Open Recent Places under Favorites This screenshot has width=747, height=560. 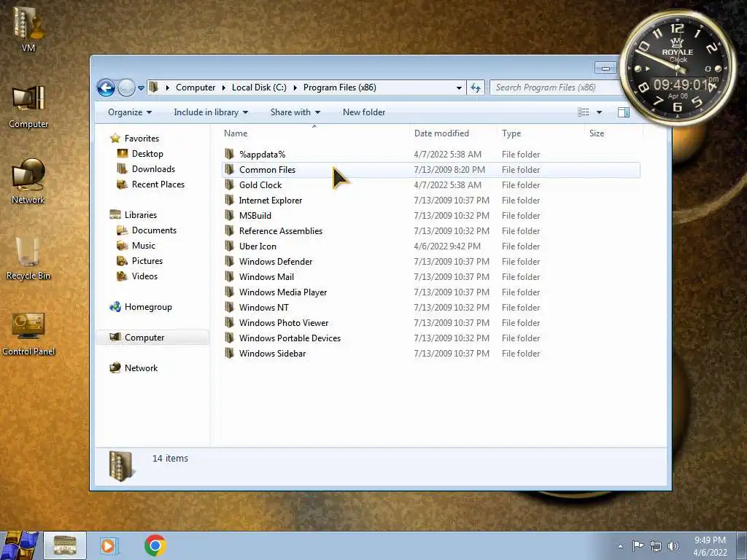158,184
